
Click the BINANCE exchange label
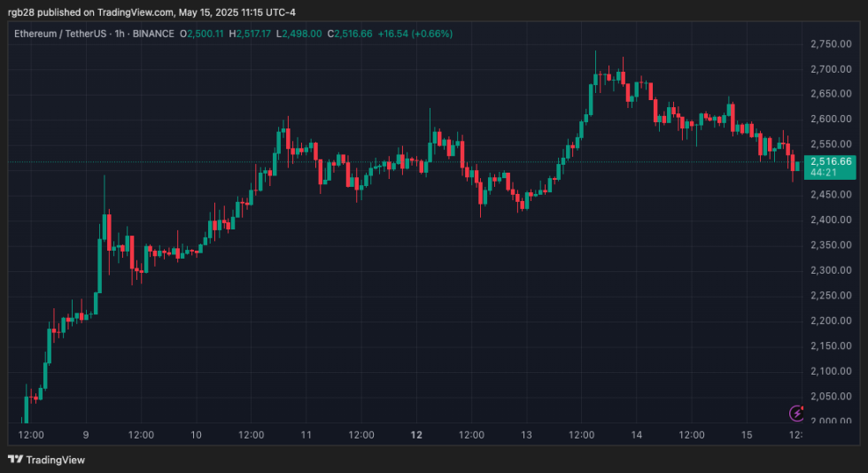coord(151,34)
